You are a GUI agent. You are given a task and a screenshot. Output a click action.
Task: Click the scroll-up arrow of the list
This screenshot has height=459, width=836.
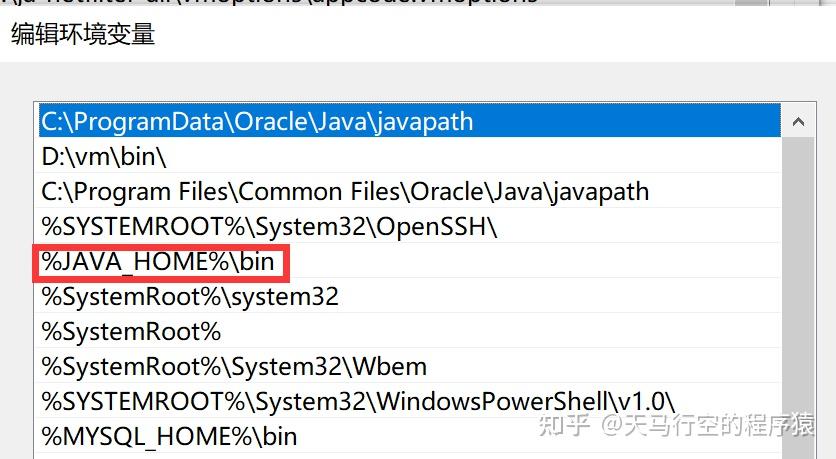coord(798,122)
